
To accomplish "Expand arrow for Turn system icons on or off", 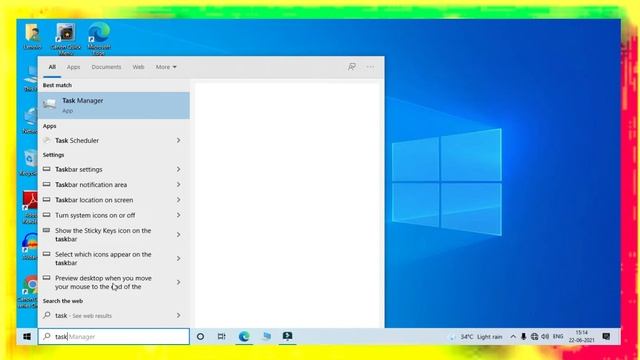I will point(178,215).
